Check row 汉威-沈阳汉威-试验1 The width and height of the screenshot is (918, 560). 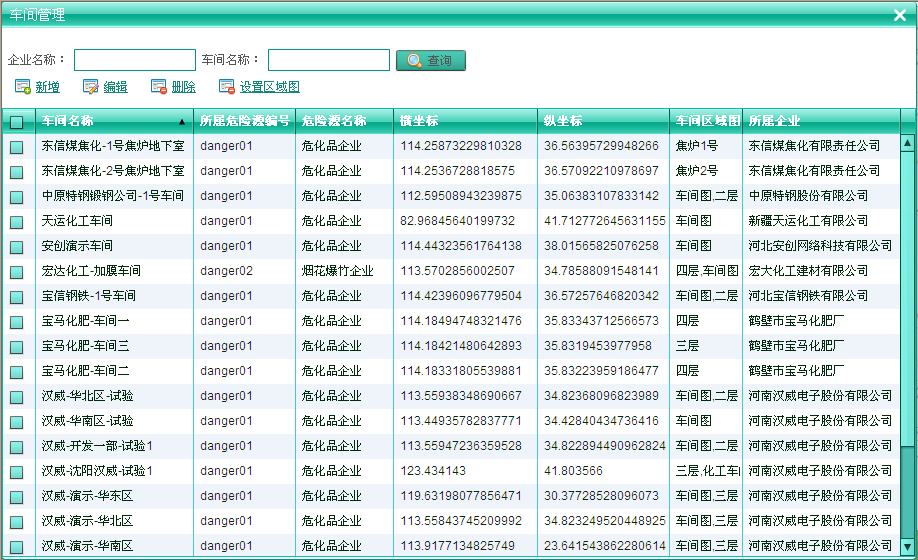point(16,472)
